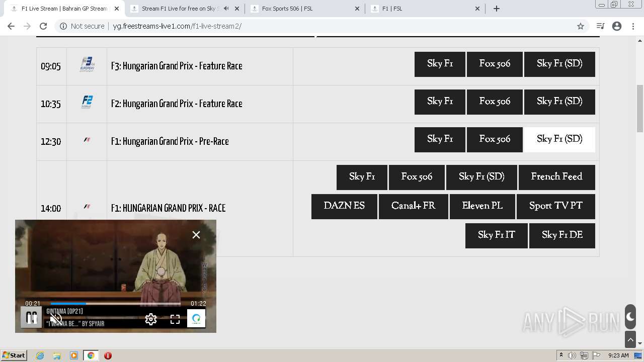This screenshot has width=644, height=362.
Task: Click the F1 logo in the Race row
Action: pos(87,207)
